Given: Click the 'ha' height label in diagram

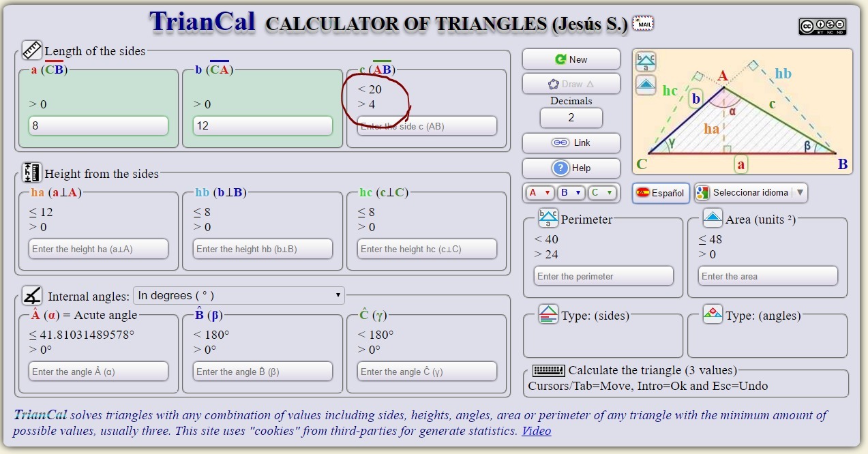Looking at the screenshot, I should coord(712,128).
